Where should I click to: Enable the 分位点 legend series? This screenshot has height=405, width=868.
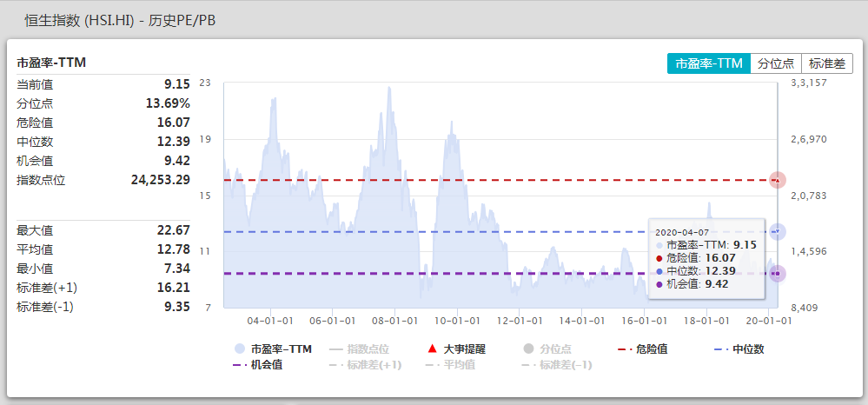click(x=547, y=349)
